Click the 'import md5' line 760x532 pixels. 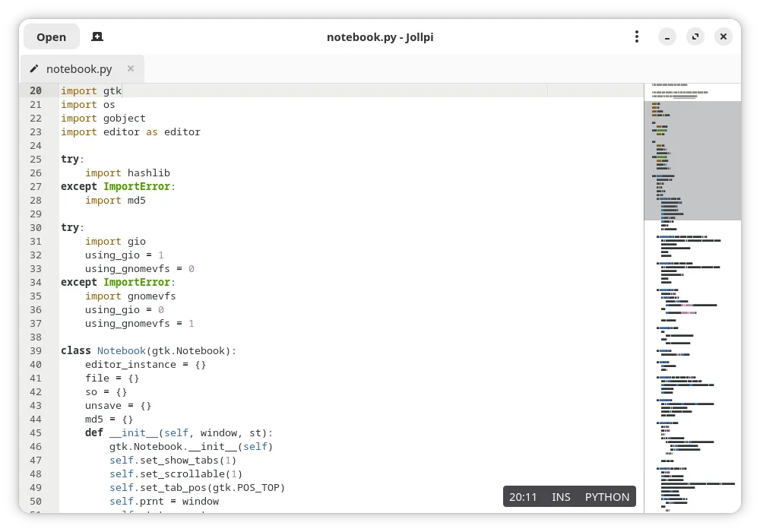coord(116,200)
